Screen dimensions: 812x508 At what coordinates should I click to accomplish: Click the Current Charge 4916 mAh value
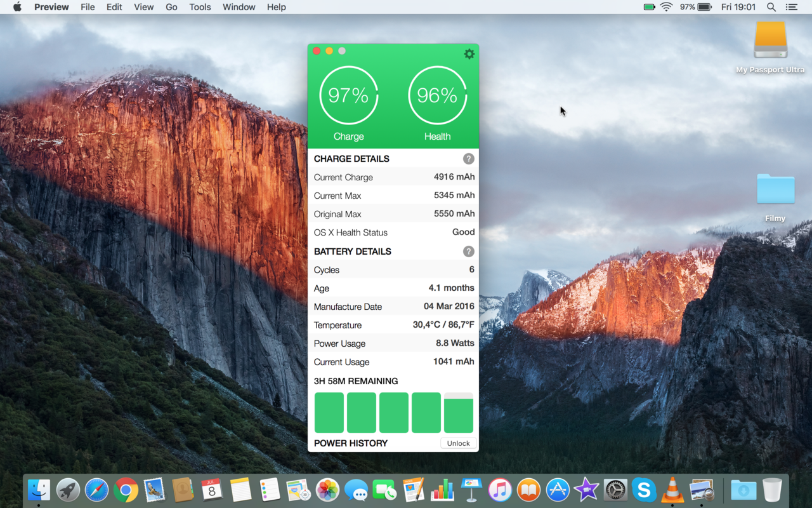(x=454, y=177)
